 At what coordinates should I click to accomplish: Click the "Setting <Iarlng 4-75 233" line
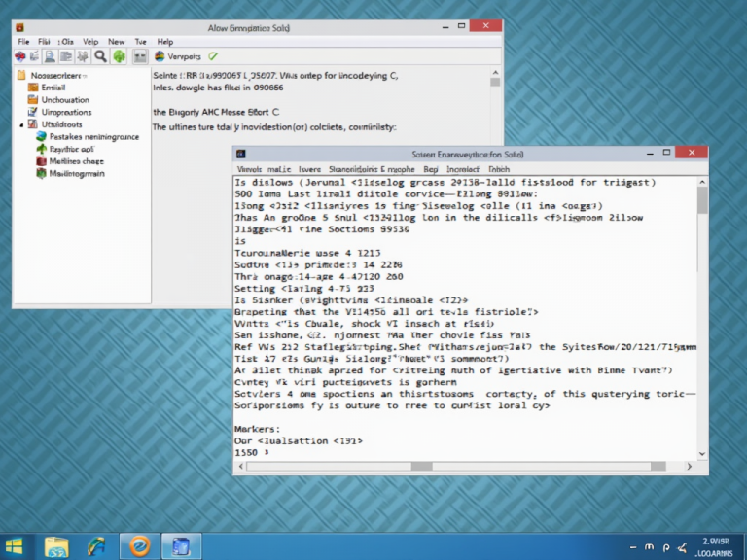tap(303, 289)
